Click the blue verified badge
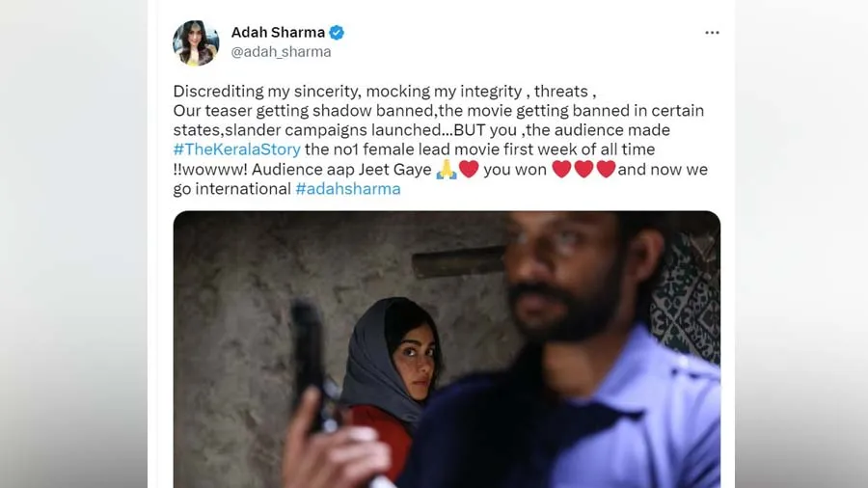Screen dimensions: 868x488 tap(337, 33)
